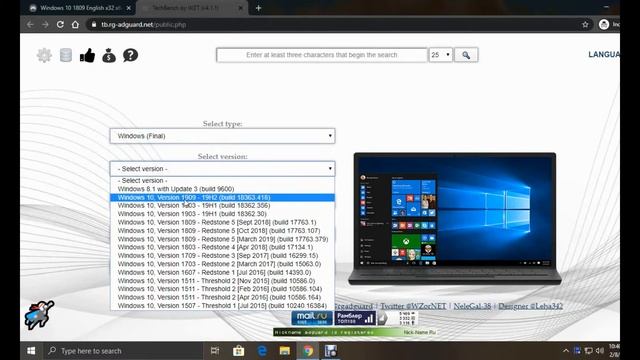Select Version 1809 Redstone 5 Oct 2018
The width and height of the screenshot is (640, 360).
(222, 231)
